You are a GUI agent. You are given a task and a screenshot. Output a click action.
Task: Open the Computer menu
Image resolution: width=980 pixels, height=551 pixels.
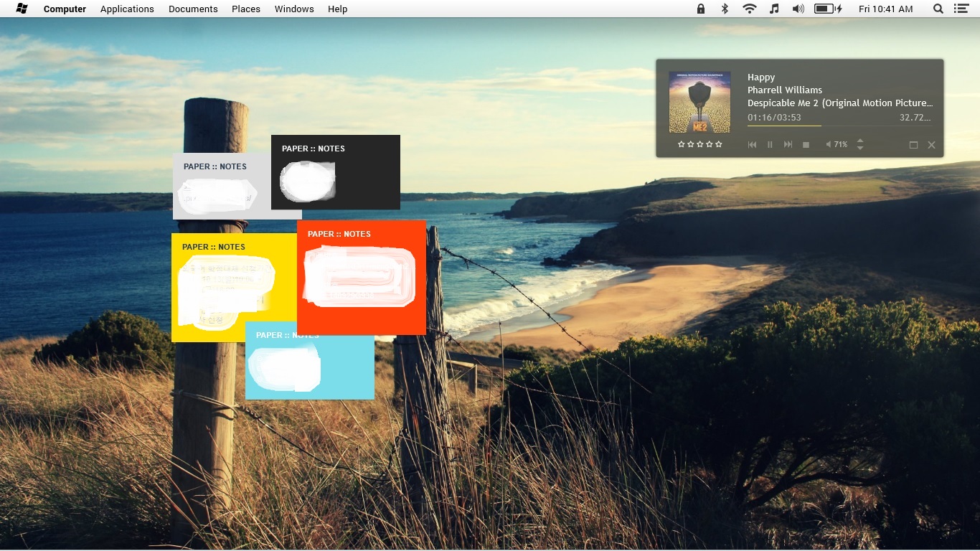[65, 9]
